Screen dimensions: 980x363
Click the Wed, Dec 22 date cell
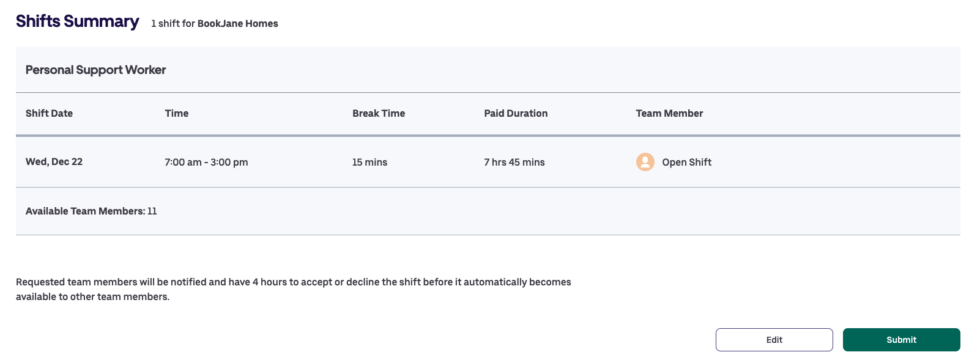tap(54, 162)
